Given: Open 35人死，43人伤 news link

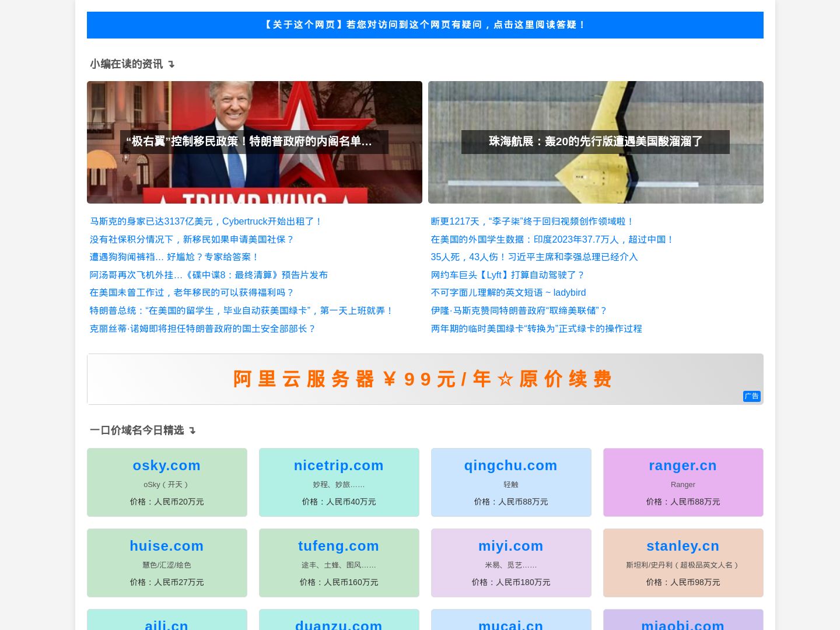Looking at the screenshot, I should pos(534,257).
